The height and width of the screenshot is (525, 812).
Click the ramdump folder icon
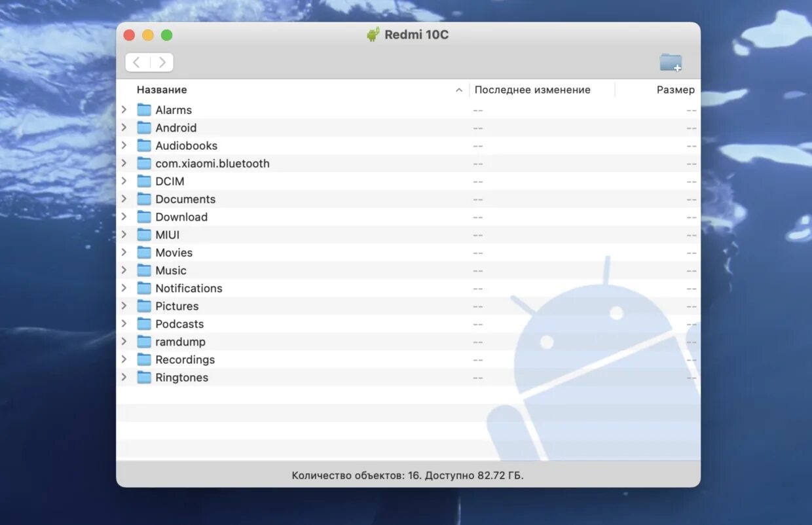pos(144,342)
